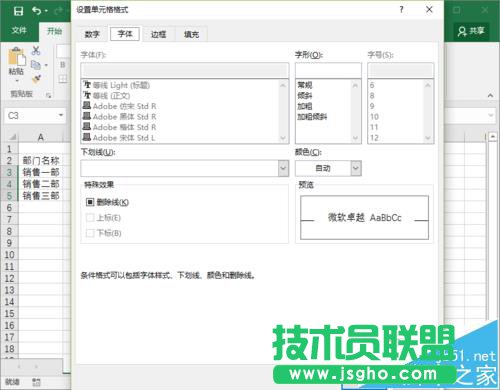Click the 共享 (Share) button
Image resolution: width=500 pixels, height=390 pixels.
click(471, 31)
